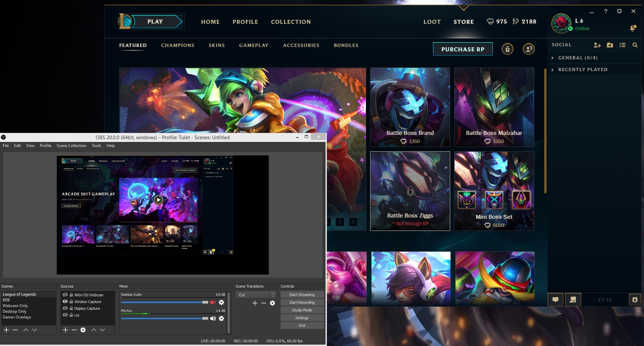Show the LoL source
This screenshot has width=644, height=346.
coord(65,315)
